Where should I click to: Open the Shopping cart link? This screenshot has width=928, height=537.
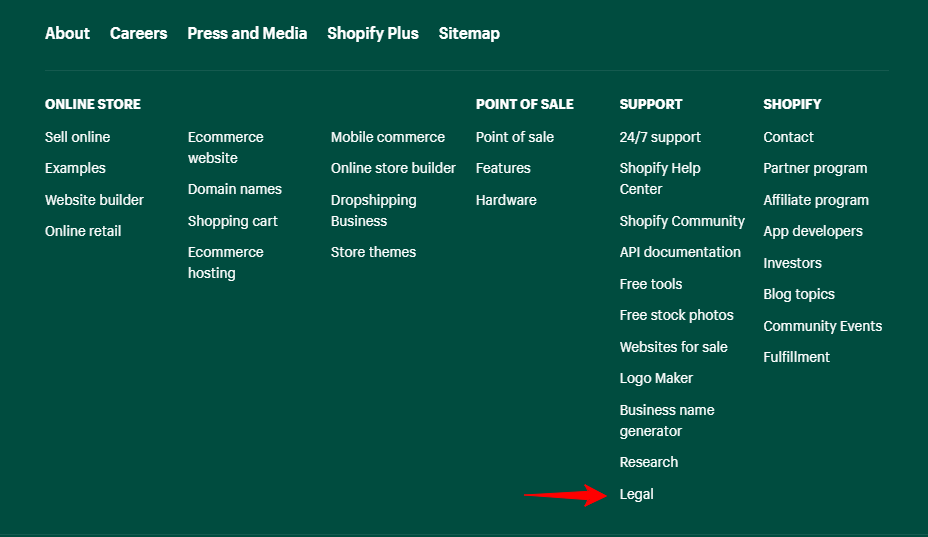232,221
